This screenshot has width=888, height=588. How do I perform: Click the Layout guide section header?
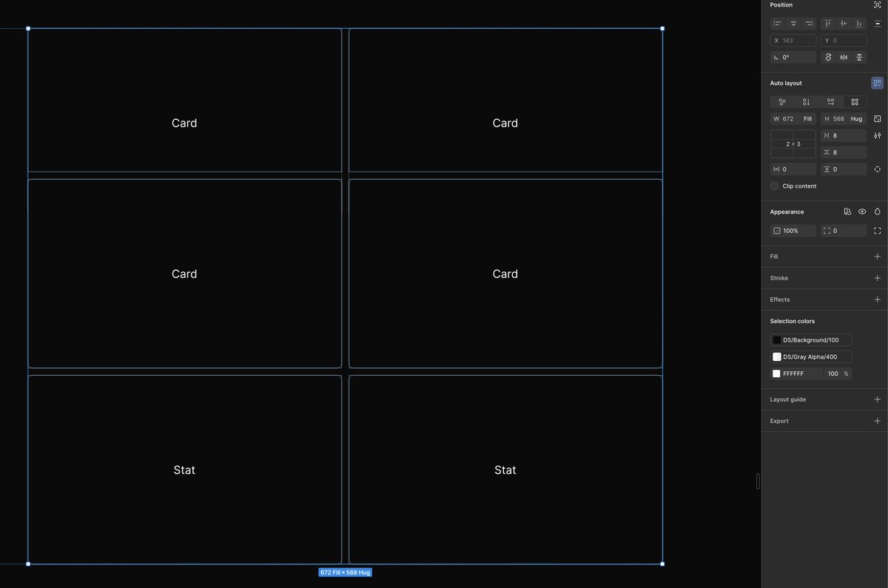(x=788, y=399)
